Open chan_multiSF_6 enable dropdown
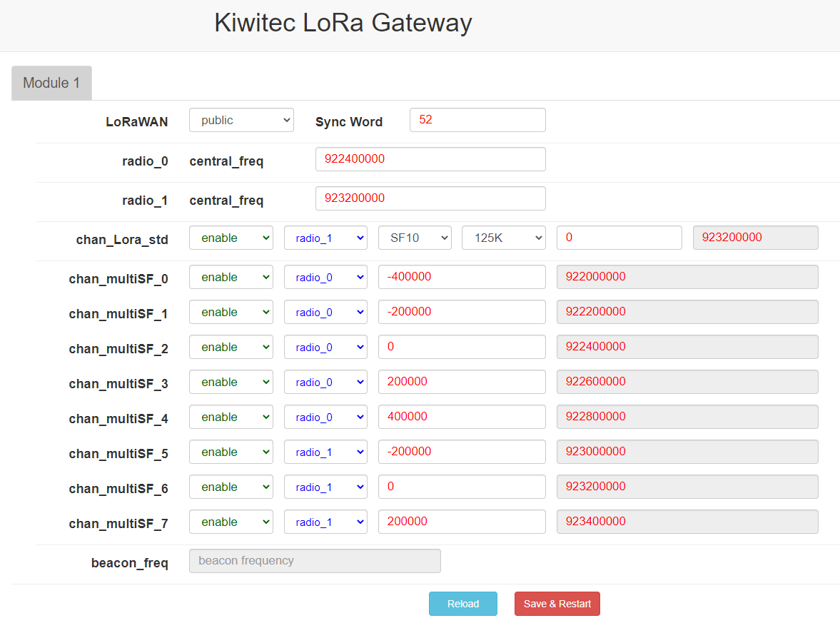 point(231,487)
